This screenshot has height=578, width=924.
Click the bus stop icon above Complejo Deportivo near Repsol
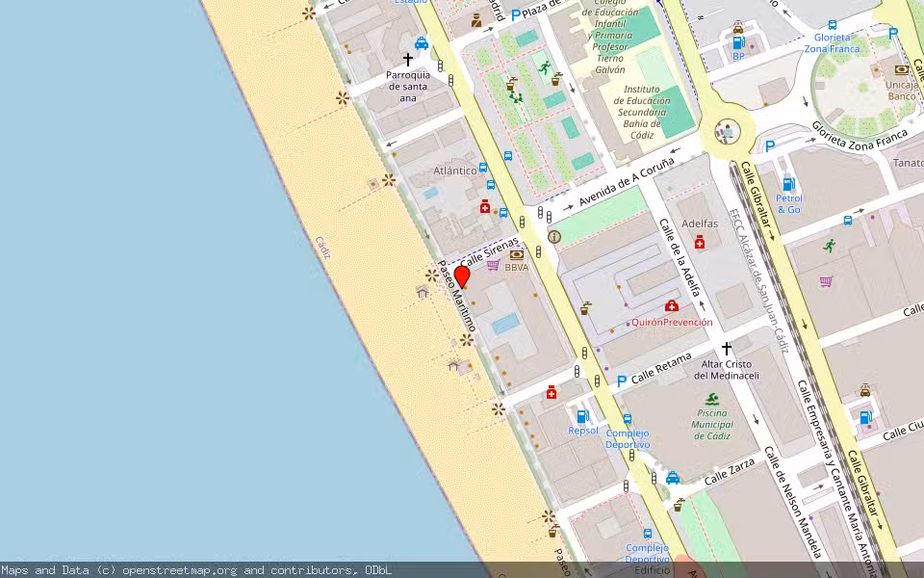pos(627,419)
